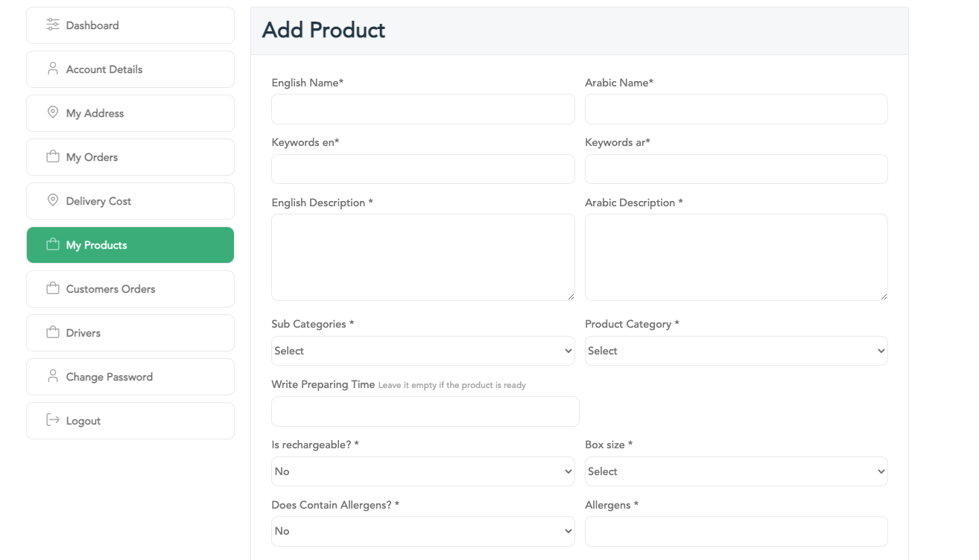
Task: Click the Logout arrow icon
Action: tap(53, 420)
